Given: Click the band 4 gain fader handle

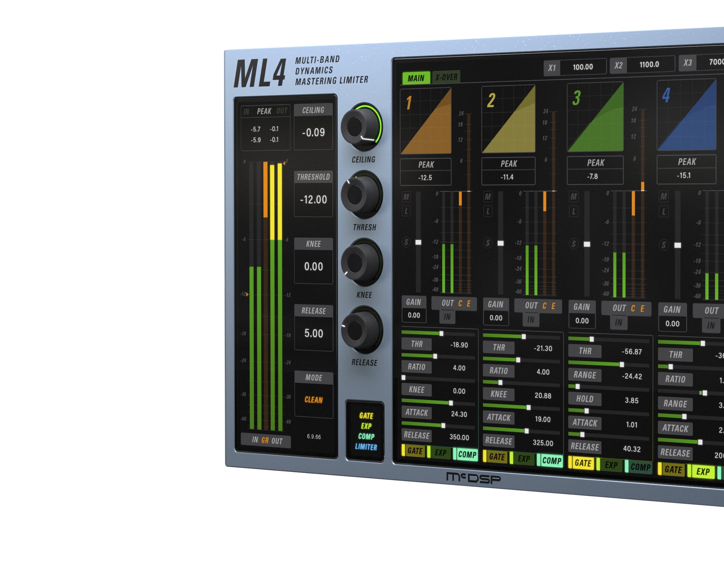Looking at the screenshot, I should point(678,245).
